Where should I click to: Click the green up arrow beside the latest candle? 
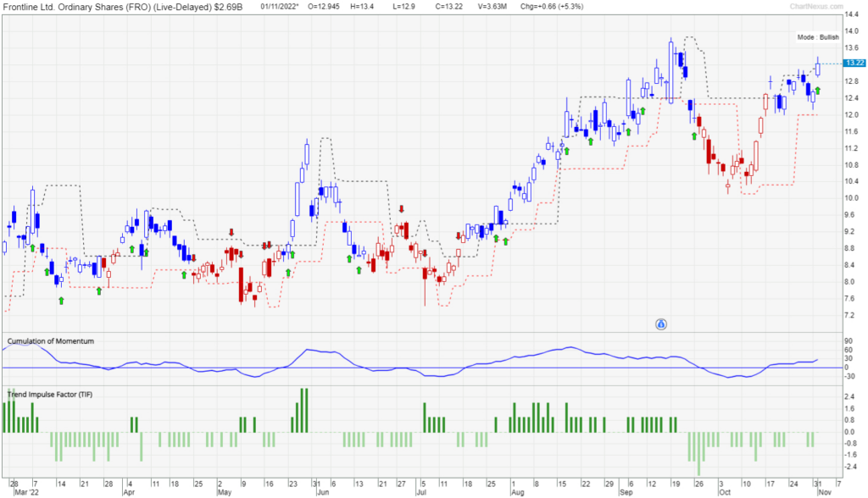tap(818, 91)
